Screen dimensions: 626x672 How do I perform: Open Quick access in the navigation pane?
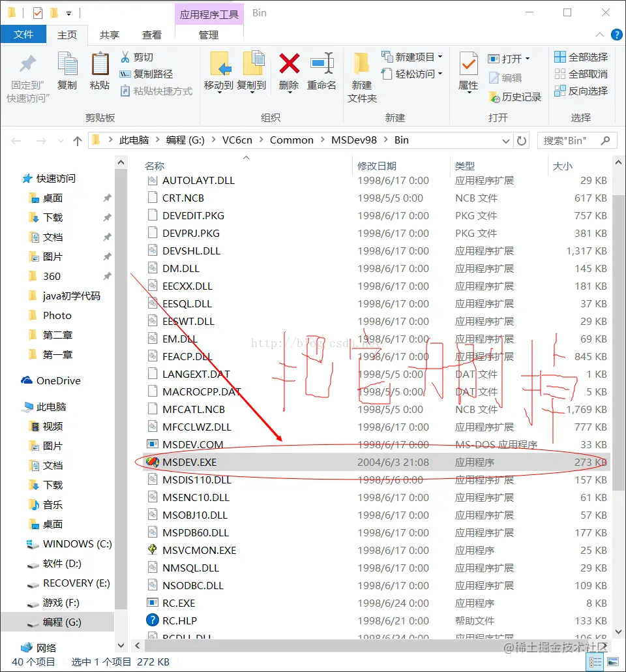(x=49, y=178)
